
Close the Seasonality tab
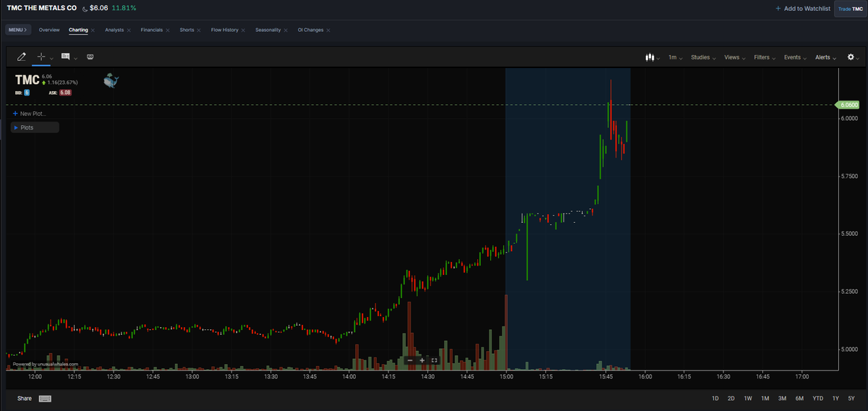click(x=286, y=30)
